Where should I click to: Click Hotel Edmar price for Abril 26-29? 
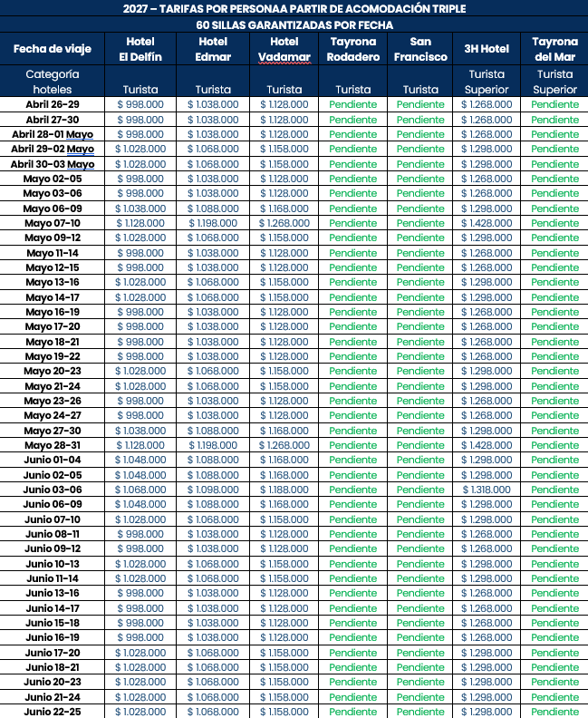pos(213,104)
